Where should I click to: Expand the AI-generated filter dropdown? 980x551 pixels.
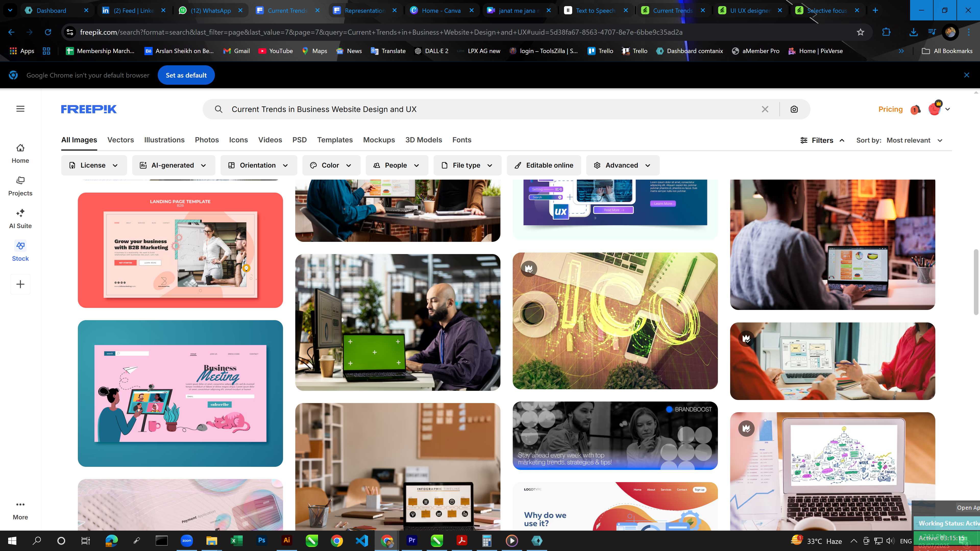pos(174,165)
